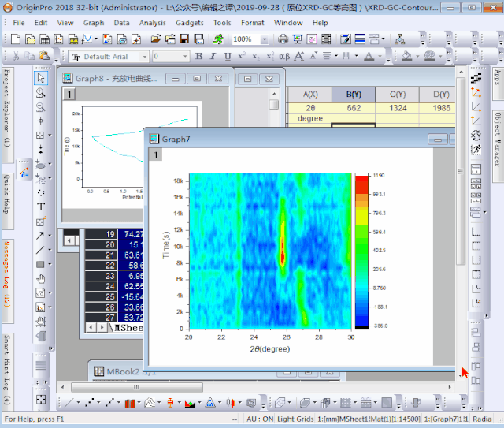The width and height of the screenshot is (504, 428).
Task: Click the Zoom In tool
Action: (x=41, y=92)
